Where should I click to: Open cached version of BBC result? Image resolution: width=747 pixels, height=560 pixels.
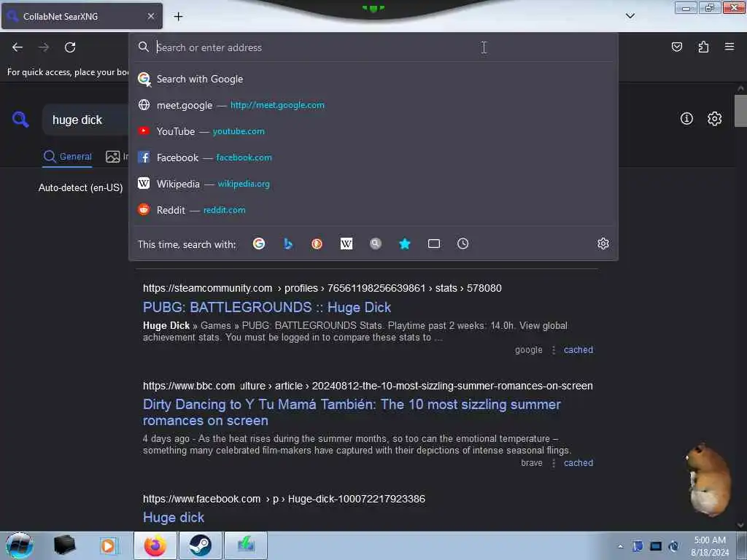pos(578,463)
